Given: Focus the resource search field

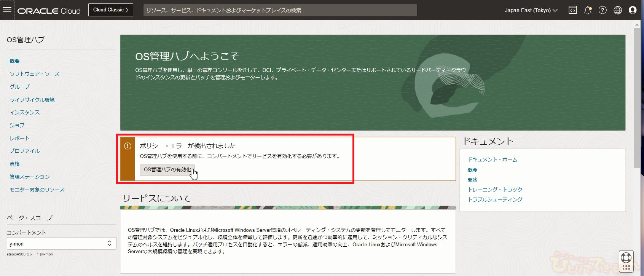Looking at the screenshot, I should [280, 10].
